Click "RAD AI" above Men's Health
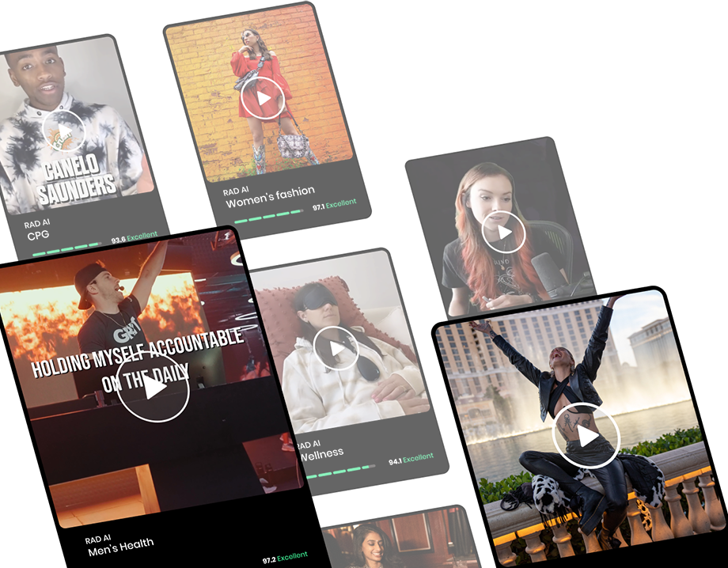This screenshot has height=568, width=728. pyautogui.click(x=98, y=539)
